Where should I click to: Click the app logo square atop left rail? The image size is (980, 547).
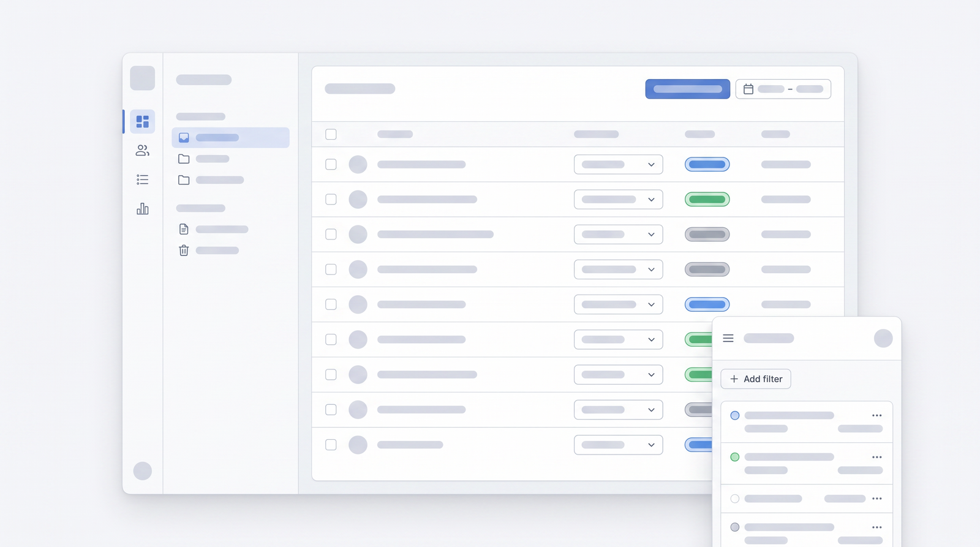tap(142, 78)
